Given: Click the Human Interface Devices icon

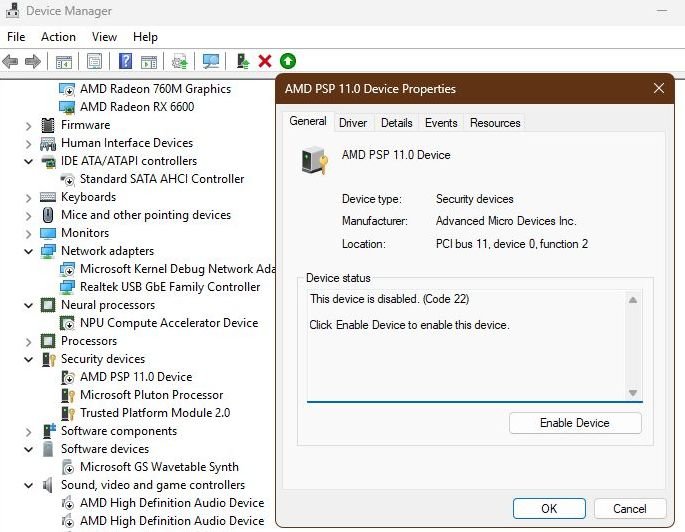Looking at the screenshot, I should (x=48, y=143).
